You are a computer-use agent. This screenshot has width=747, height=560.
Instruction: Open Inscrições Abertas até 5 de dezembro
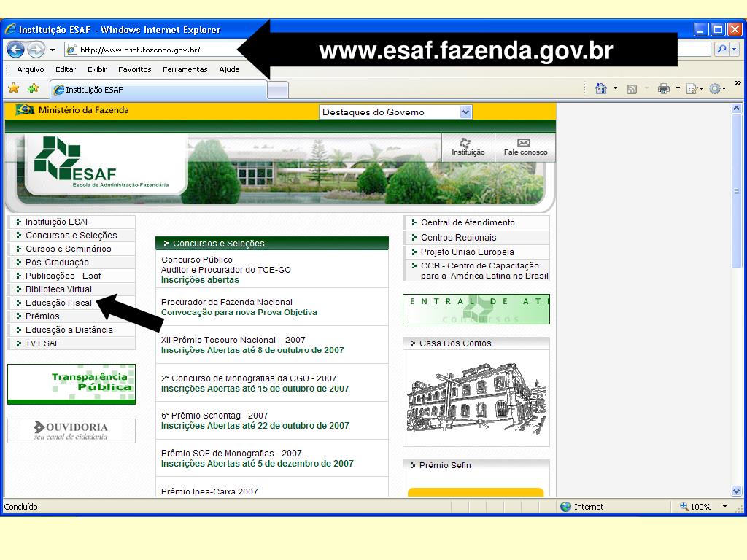tap(258, 463)
